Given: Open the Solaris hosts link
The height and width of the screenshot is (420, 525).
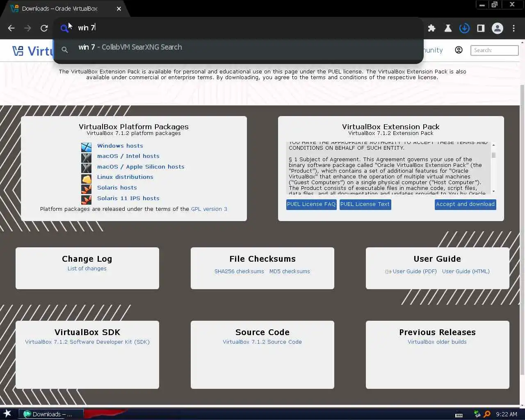Looking at the screenshot, I should 117,187.
